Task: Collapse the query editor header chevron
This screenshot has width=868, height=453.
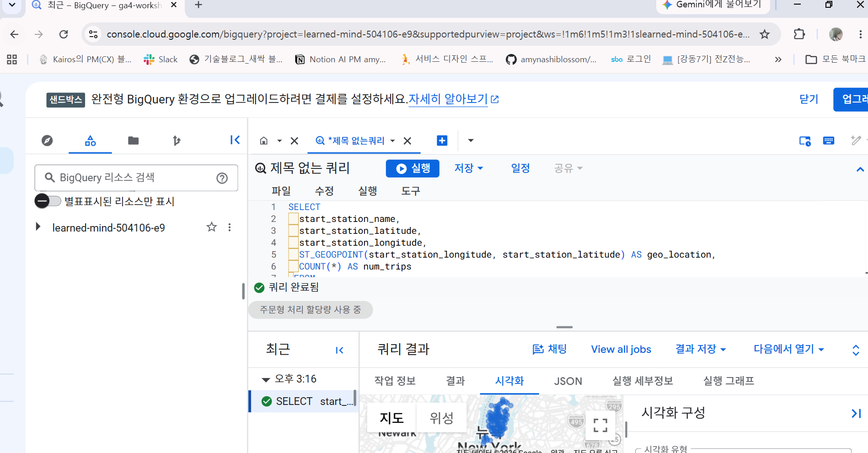Action: coord(860,169)
